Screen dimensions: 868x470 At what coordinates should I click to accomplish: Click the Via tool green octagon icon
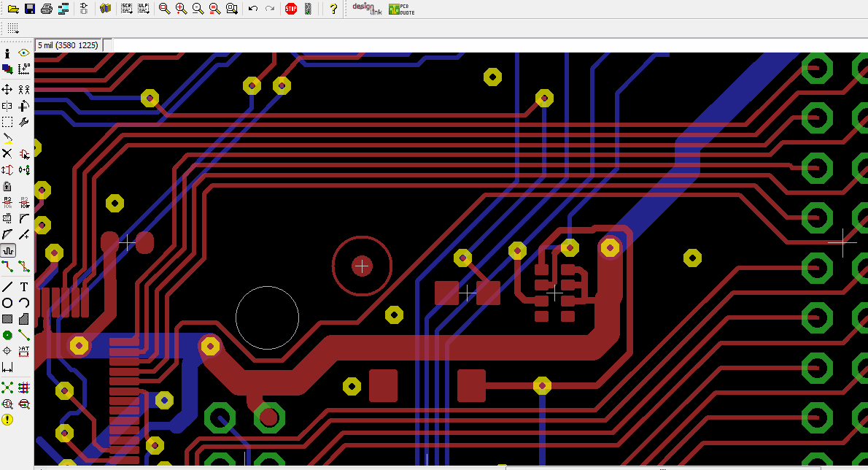[x=7, y=335]
